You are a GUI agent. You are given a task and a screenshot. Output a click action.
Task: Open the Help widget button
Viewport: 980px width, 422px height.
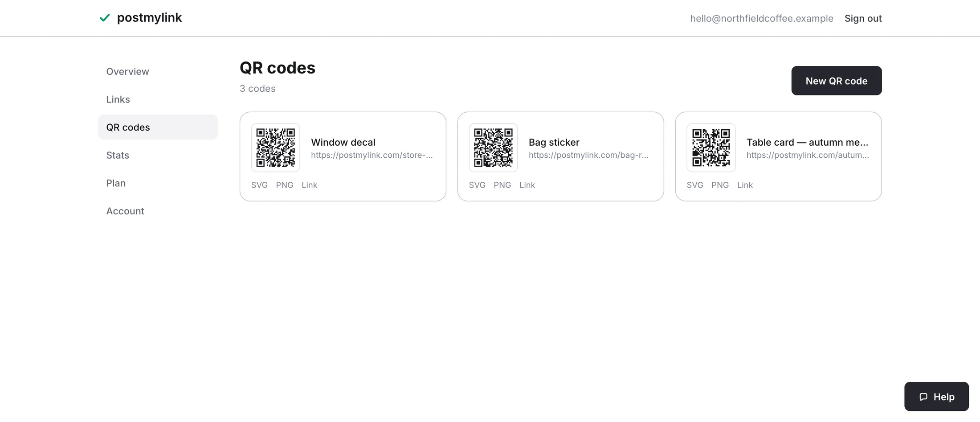pyautogui.click(x=936, y=397)
